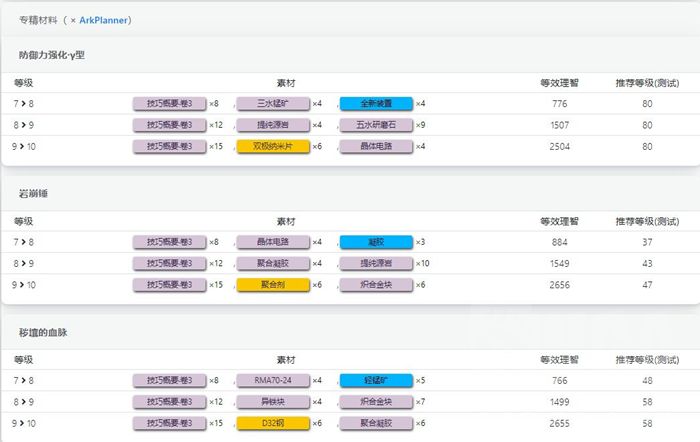
Task: Click the 岩崩锤 section heading
Action: [x=35, y=192]
